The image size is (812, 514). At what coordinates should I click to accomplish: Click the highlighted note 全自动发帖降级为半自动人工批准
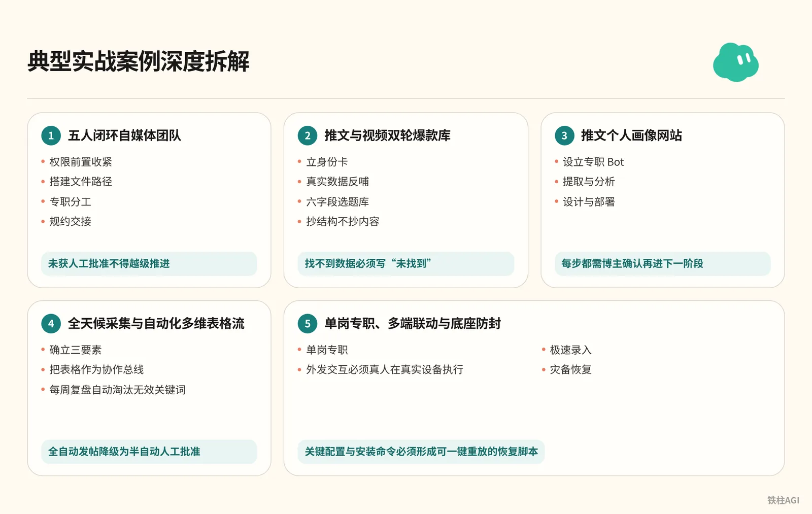pos(149,452)
